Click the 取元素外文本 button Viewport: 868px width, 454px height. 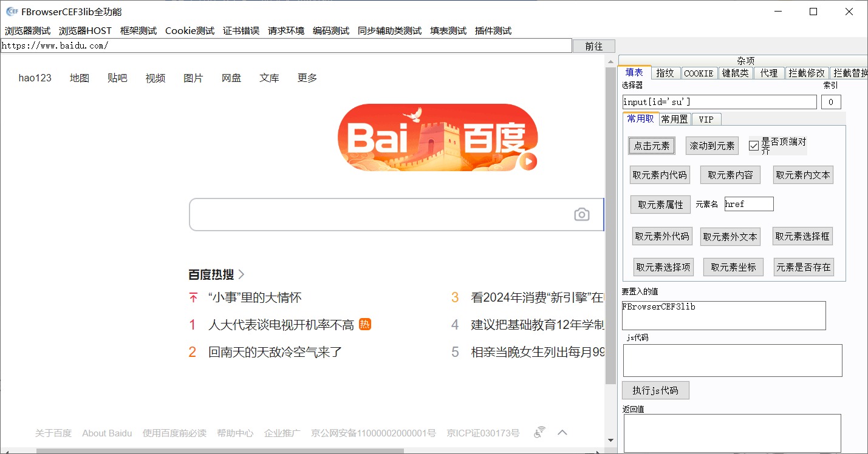point(730,237)
